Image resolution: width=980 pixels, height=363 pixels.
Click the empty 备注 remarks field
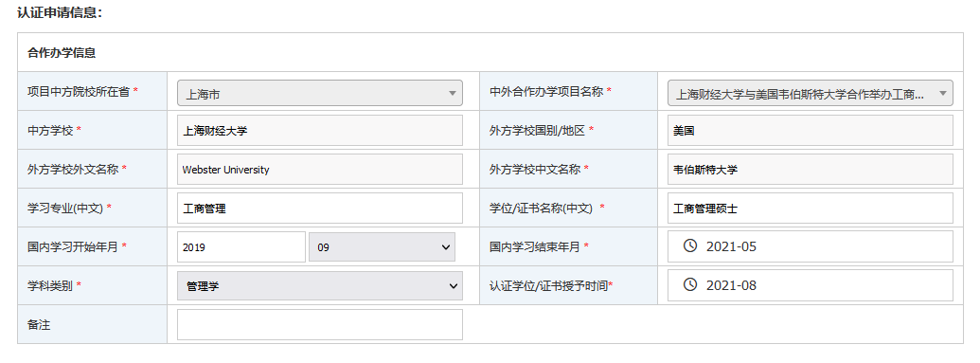click(320, 325)
